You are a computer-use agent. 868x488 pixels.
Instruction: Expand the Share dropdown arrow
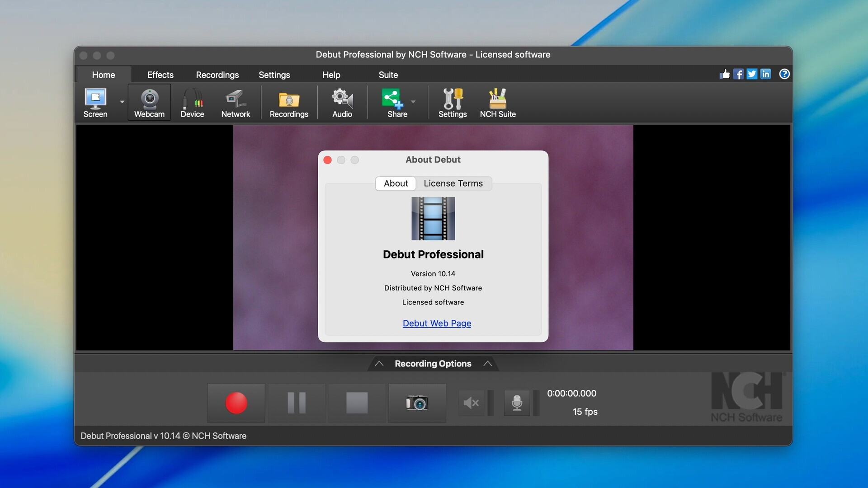click(413, 102)
